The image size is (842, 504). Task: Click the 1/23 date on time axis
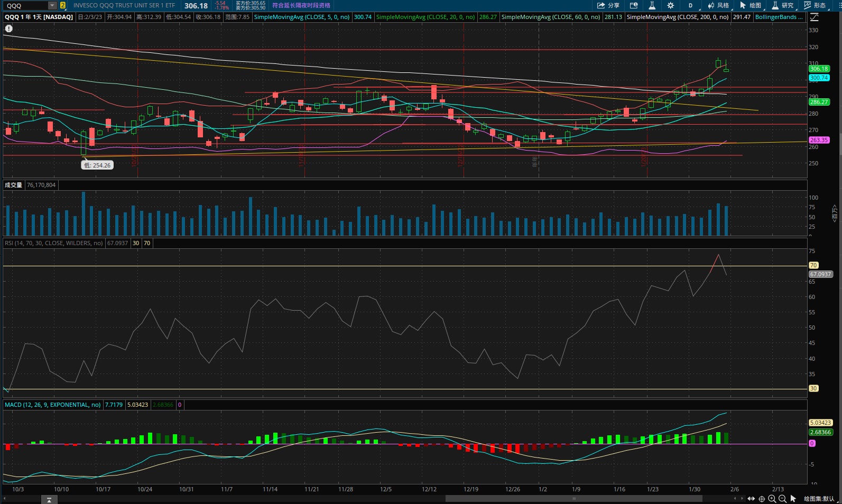point(653,489)
